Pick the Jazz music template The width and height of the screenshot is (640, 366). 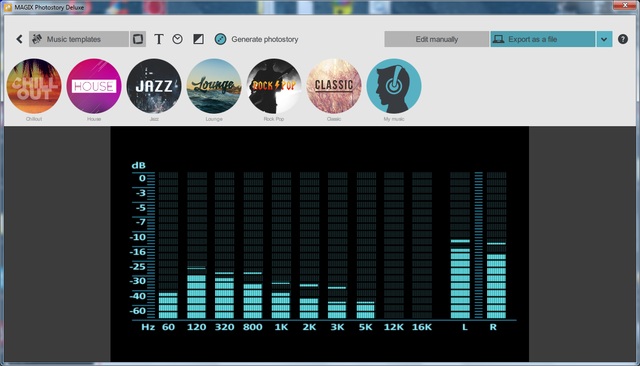[x=154, y=86]
